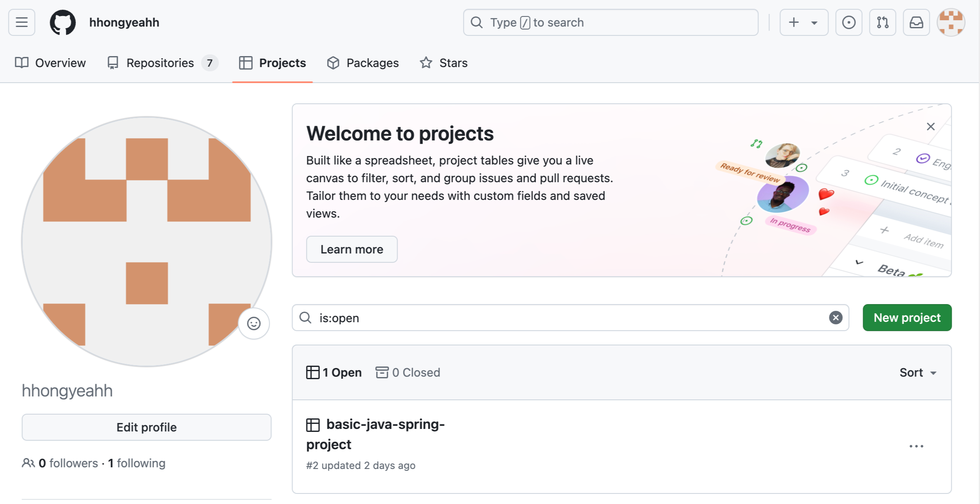Click the Edit profile button
This screenshot has width=980, height=504.
146,427
